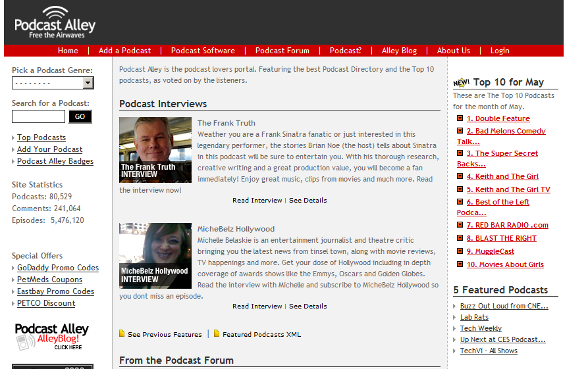Open Up Next at CES Podcast link

click(x=503, y=340)
